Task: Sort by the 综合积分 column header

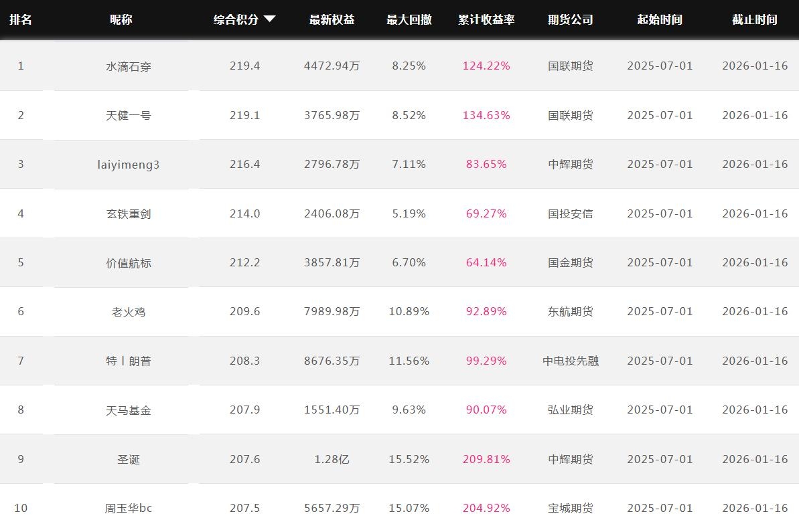Action: click(x=236, y=19)
